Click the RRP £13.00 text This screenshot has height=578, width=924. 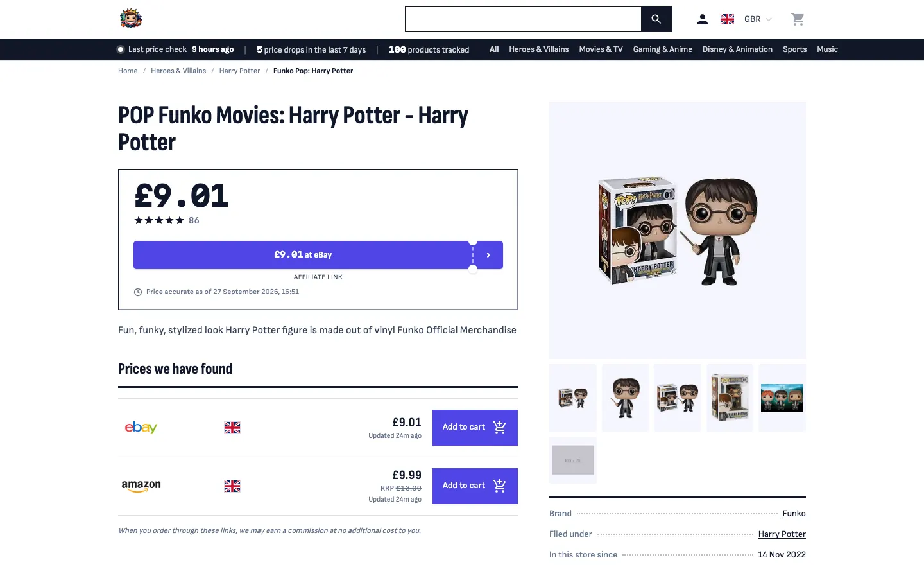(x=401, y=488)
